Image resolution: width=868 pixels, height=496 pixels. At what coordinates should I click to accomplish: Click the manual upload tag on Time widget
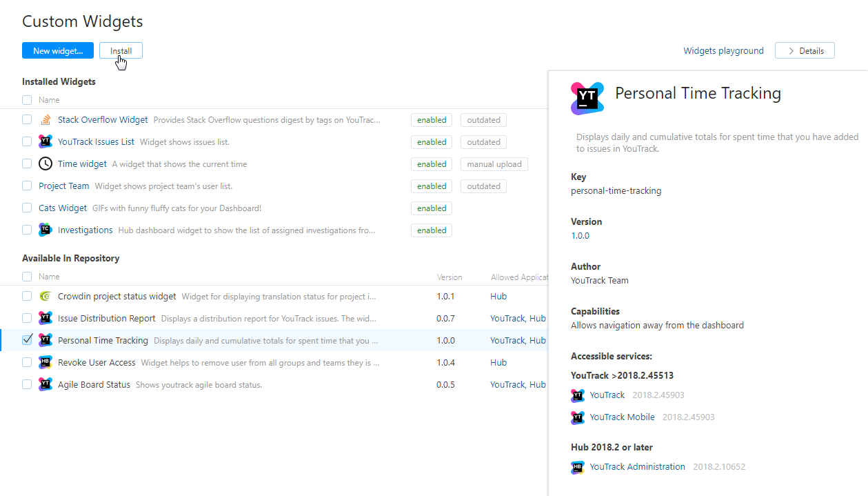click(x=494, y=164)
